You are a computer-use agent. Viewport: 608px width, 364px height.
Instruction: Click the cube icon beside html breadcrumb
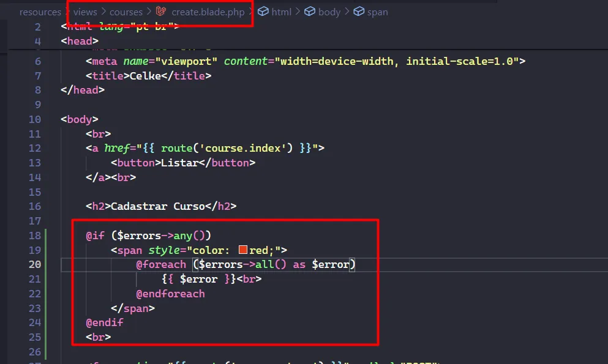pos(263,12)
